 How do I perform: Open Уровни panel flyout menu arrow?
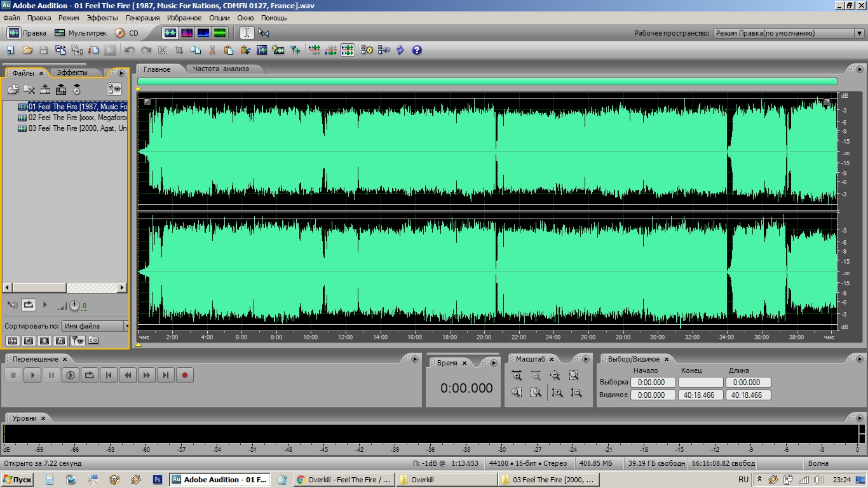[860, 417]
